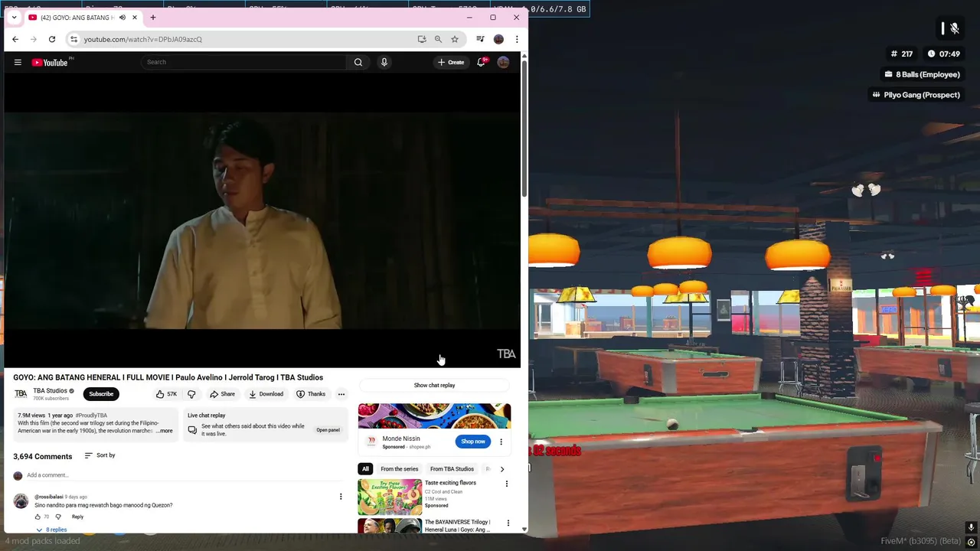Viewport: 980px width, 551px height.
Task: Open BAYANIVERSE Trilogy video thumbnail
Action: pyautogui.click(x=390, y=527)
